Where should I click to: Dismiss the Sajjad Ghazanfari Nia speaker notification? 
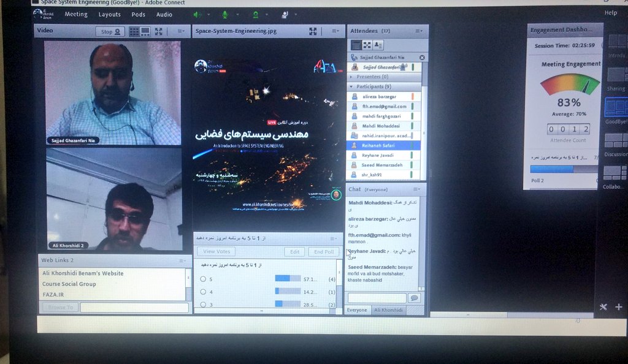click(422, 58)
